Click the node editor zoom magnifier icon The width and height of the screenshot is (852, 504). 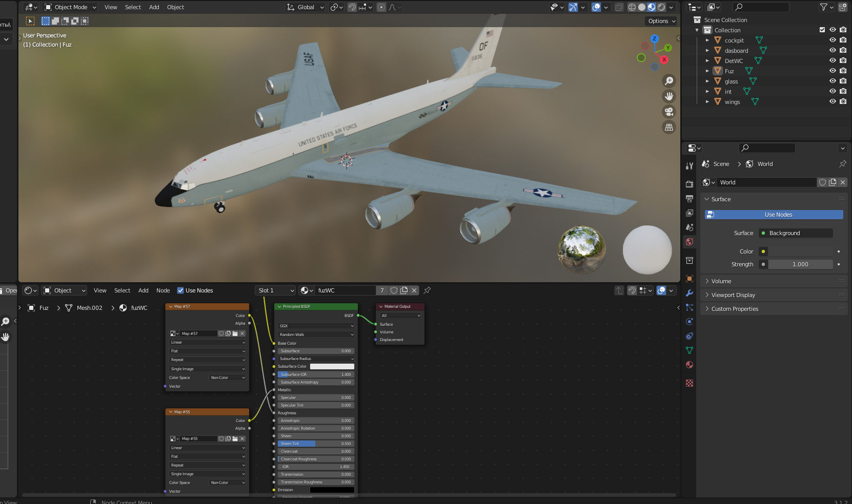pyautogui.click(x=5, y=322)
